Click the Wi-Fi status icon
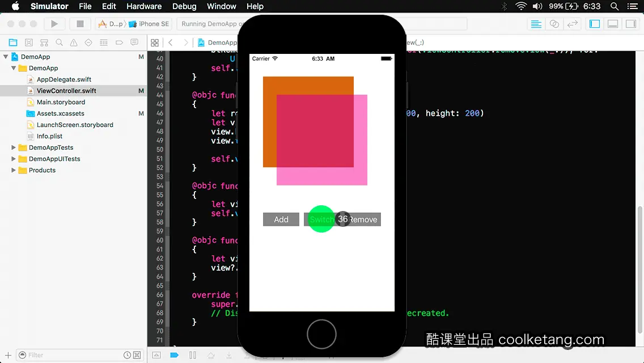Screen dimensions: 644x363 (521, 6)
